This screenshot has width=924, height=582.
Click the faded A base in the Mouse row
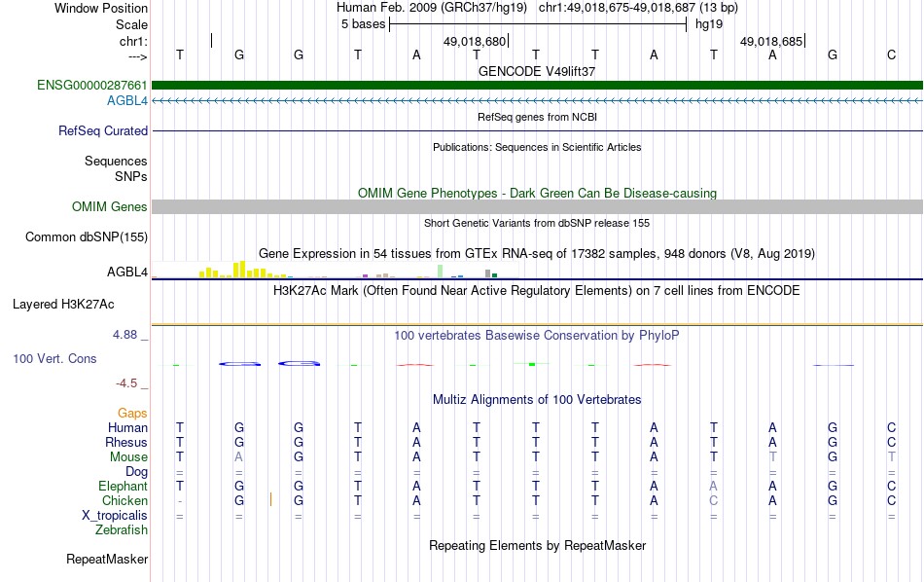[x=238, y=457]
